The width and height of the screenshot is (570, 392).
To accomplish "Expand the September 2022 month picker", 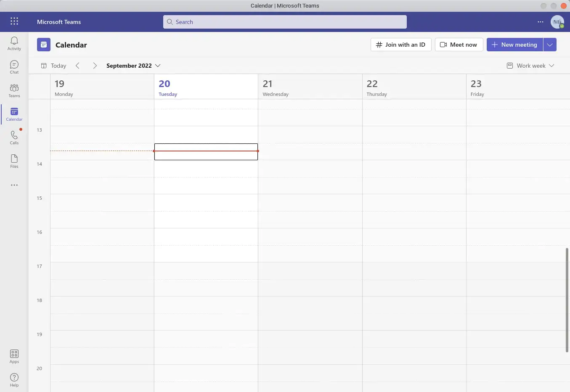I will point(133,66).
